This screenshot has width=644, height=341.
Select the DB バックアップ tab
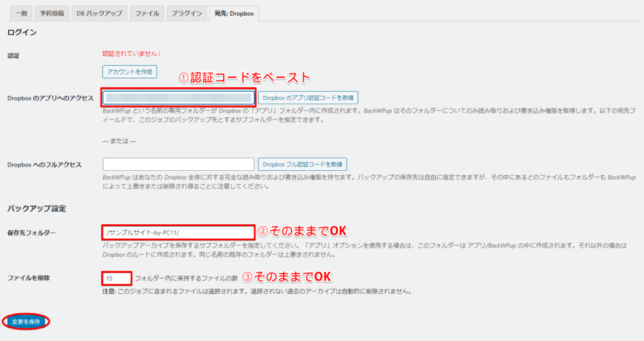(x=99, y=14)
